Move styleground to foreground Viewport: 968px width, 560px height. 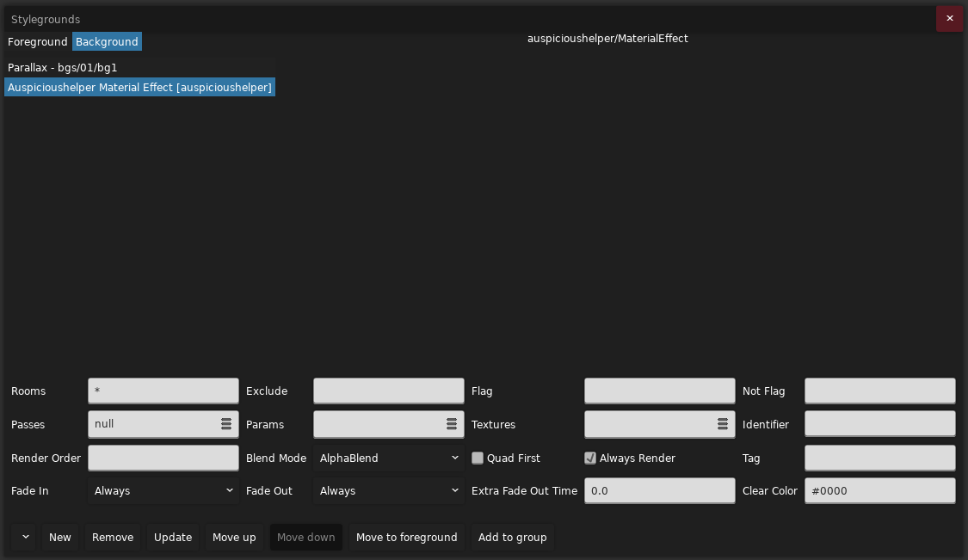[407, 537]
